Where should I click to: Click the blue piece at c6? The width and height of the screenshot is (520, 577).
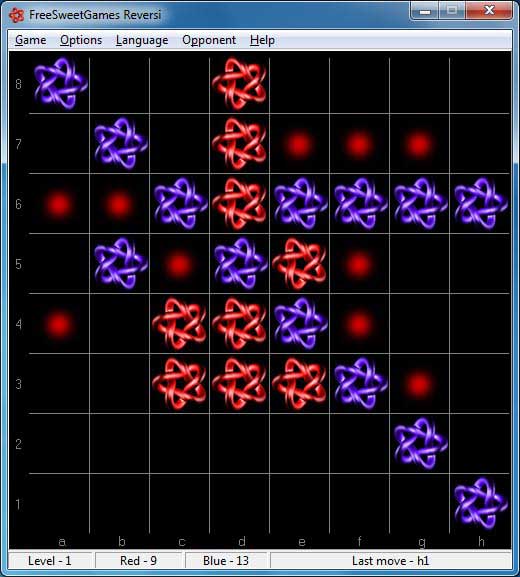point(180,203)
